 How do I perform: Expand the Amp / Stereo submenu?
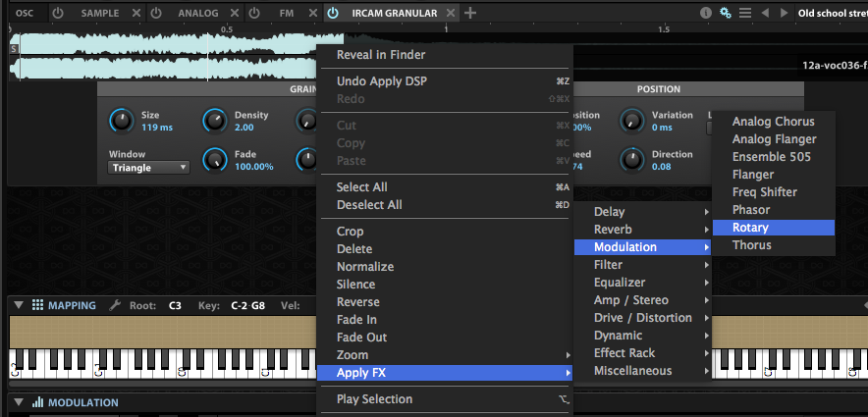643,300
